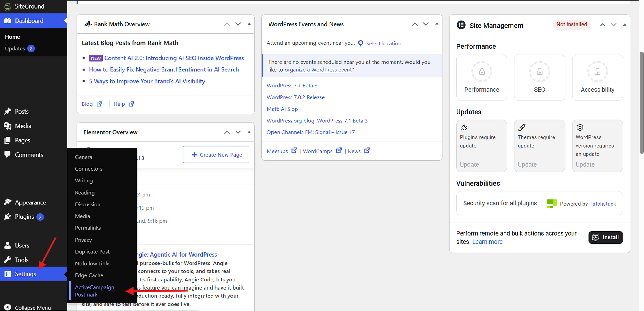This screenshot has width=644, height=311.
Task: Collapse the Rank Math Overview panel
Action: [249, 24]
